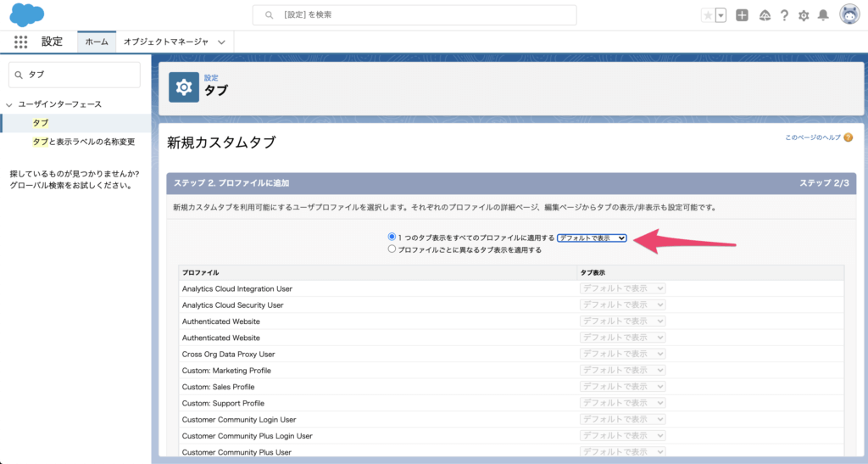The height and width of the screenshot is (464, 868).
Task: Open tab visibility dropdown for Cross Org Data Proxy User
Action: (x=622, y=354)
